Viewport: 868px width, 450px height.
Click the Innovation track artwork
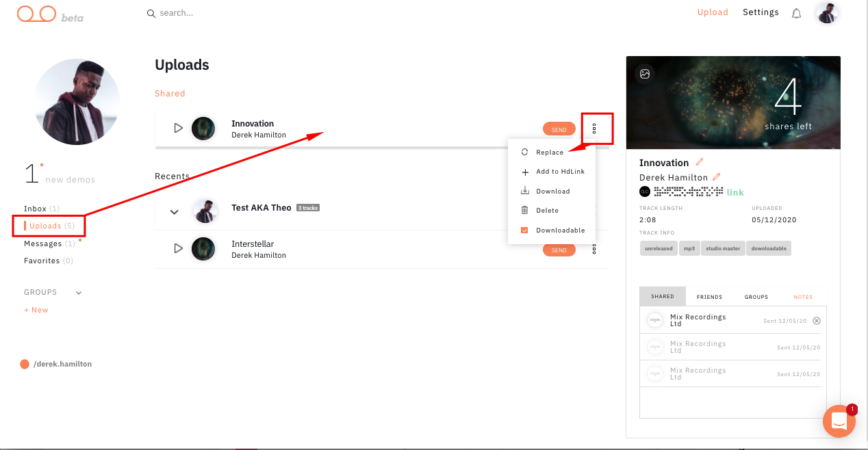tap(203, 129)
